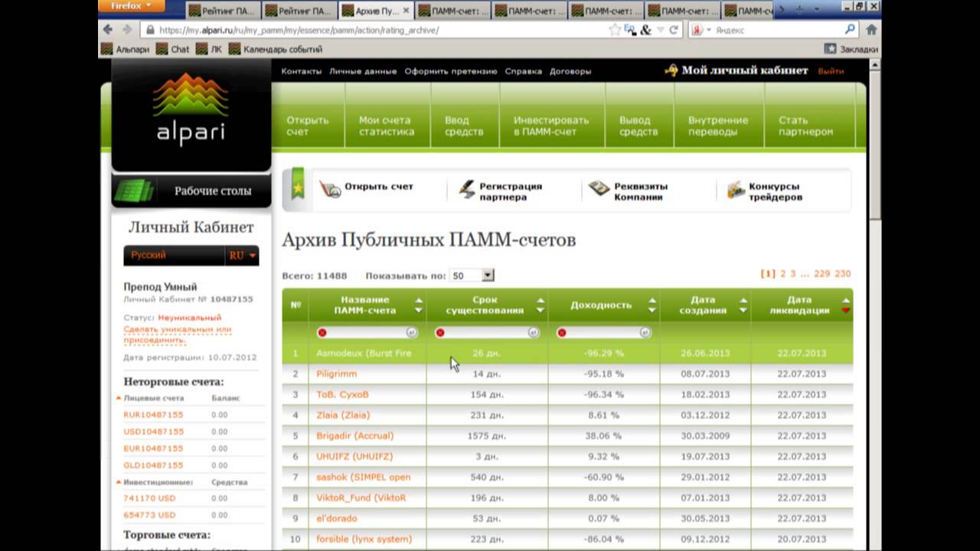This screenshot has width=980, height=551.
Task: Open the Chat bookmark
Action: click(x=173, y=49)
